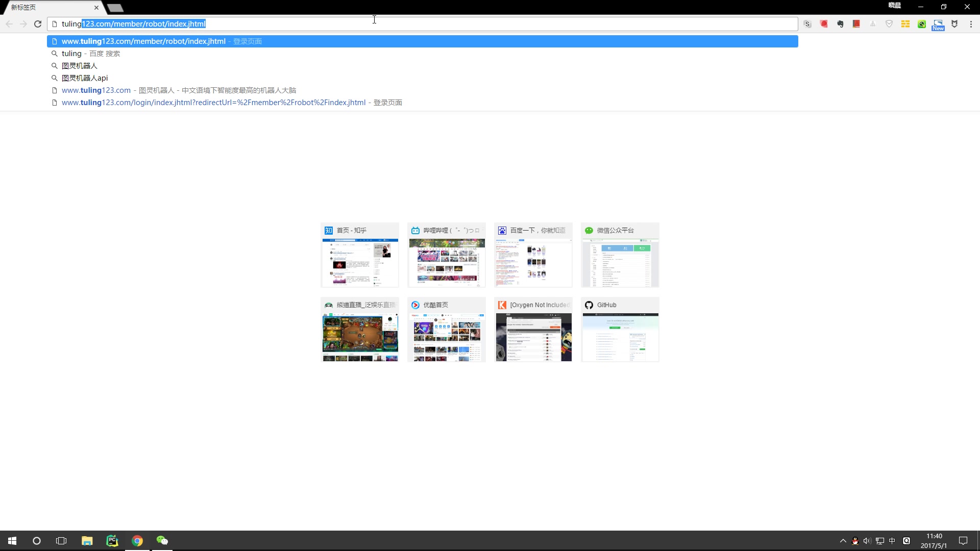The width and height of the screenshot is (980, 551).
Task: Open the Evernote elephant extension
Action: click(x=840, y=24)
